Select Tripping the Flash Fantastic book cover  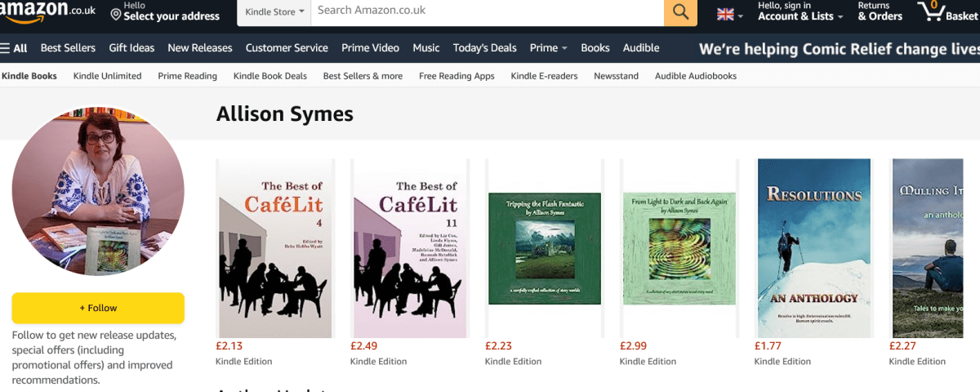(544, 248)
